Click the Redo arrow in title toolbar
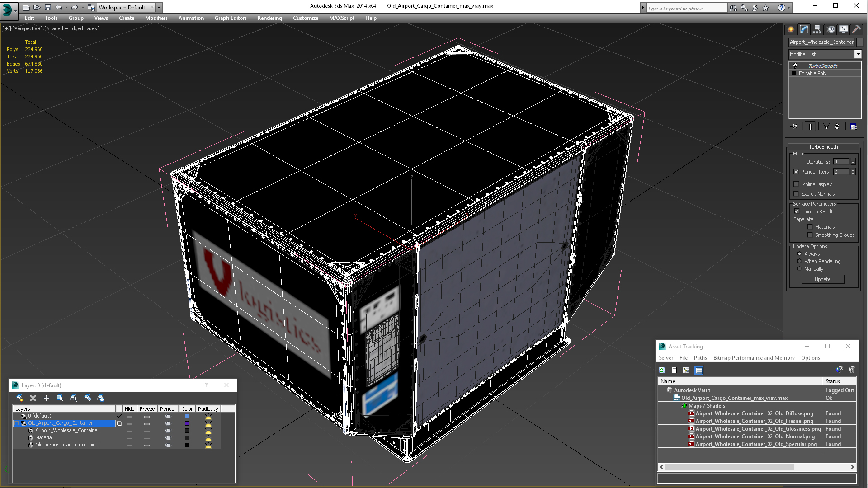The height and width of the screenshot is (488, 868). [x=75, y=7]
